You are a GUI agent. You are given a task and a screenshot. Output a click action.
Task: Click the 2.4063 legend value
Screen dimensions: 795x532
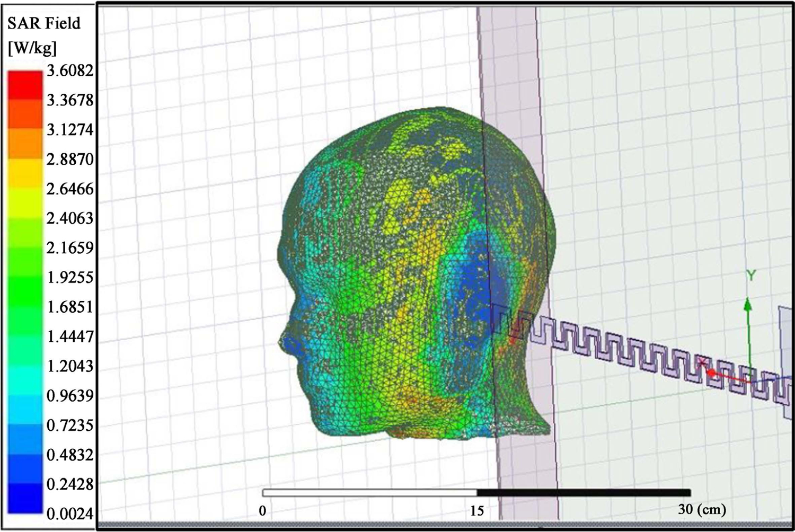[70, 218]
